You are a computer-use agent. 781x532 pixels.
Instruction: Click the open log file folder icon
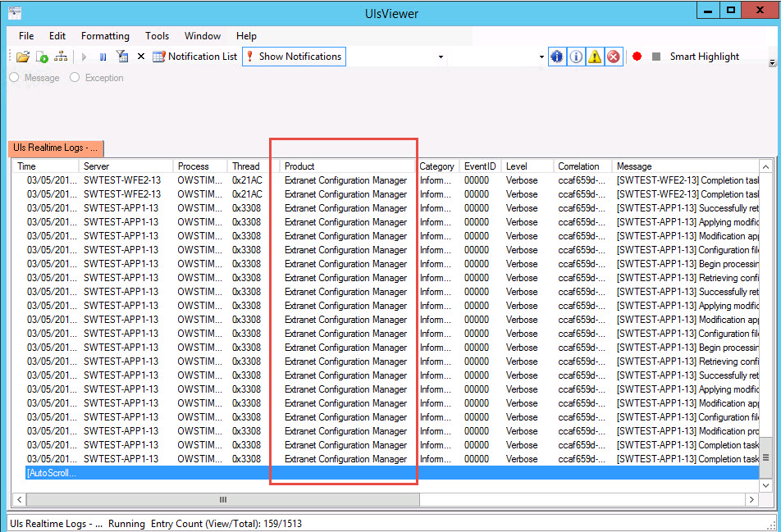coord(22,57)
